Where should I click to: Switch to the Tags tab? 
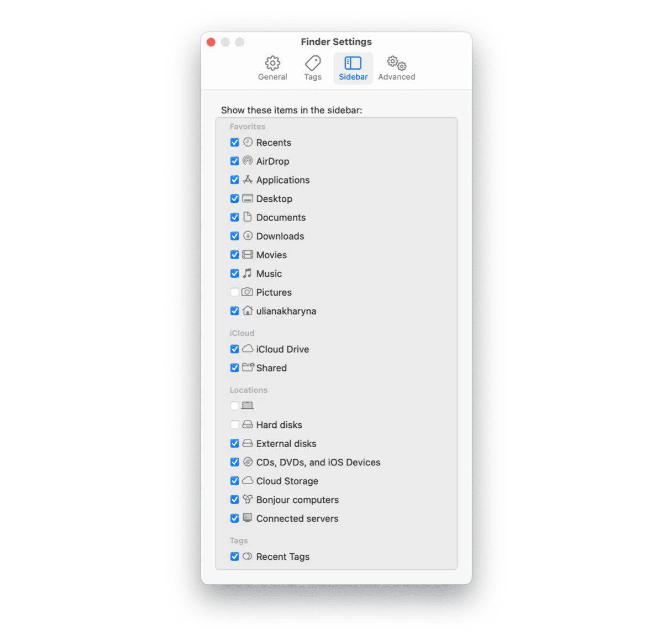click(x=313, y=69)
